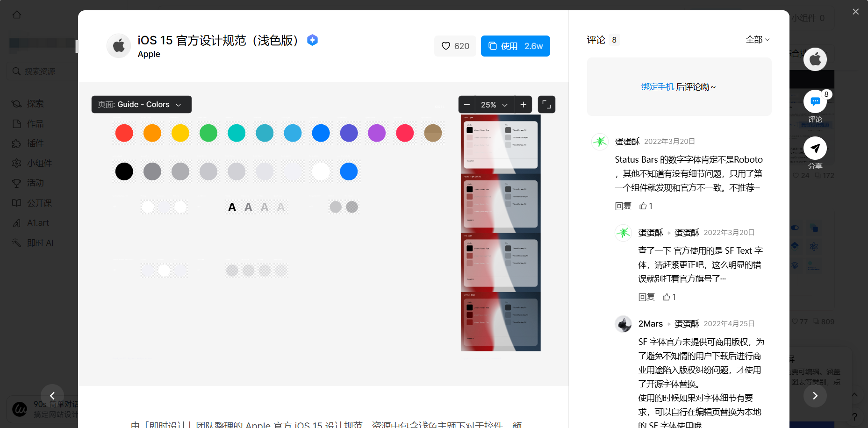Screen dimensions: 868x428
Task: Select the green color swatch
Action: pyautogui.click(x=208, y=133)
